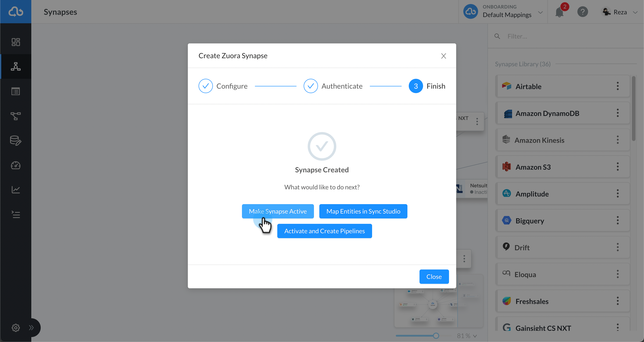Screen dimensions: 644x342
Task: Open Amazon Kinesis kebab menu
Action: 617,140
